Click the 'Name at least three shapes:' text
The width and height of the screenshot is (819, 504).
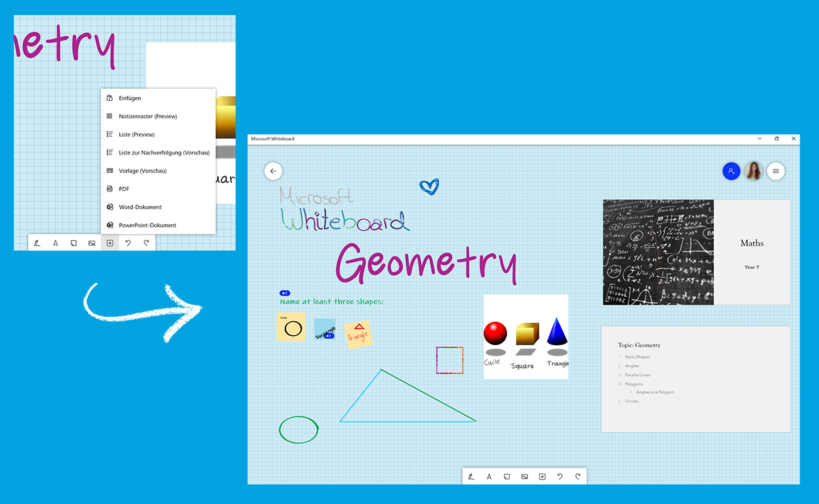(x=331, y=302)
